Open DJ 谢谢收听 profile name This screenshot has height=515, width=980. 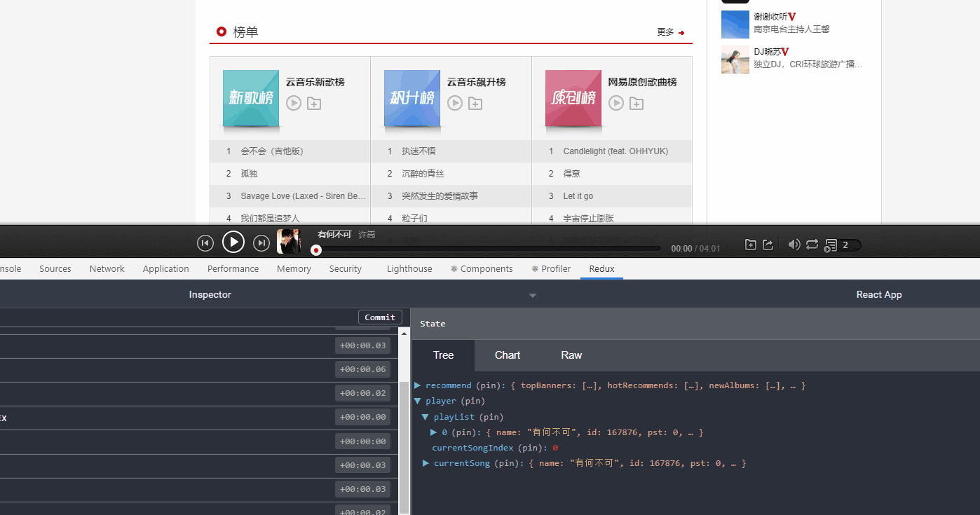tap(770, 17)
